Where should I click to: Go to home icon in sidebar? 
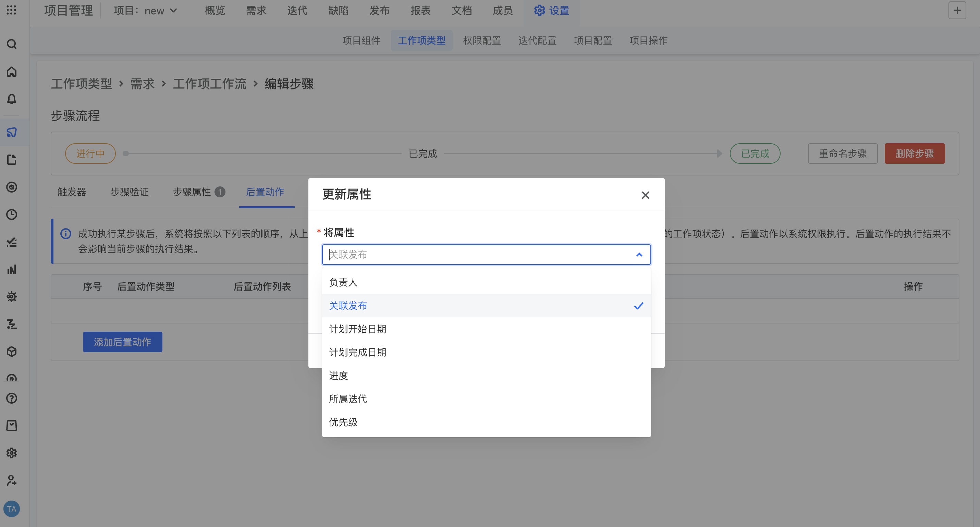12,72
